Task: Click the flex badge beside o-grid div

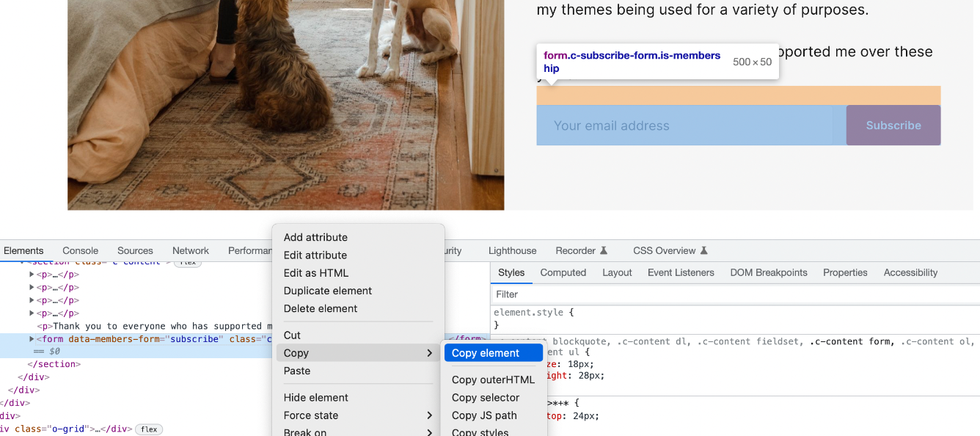Action: [x=149, y=429]
